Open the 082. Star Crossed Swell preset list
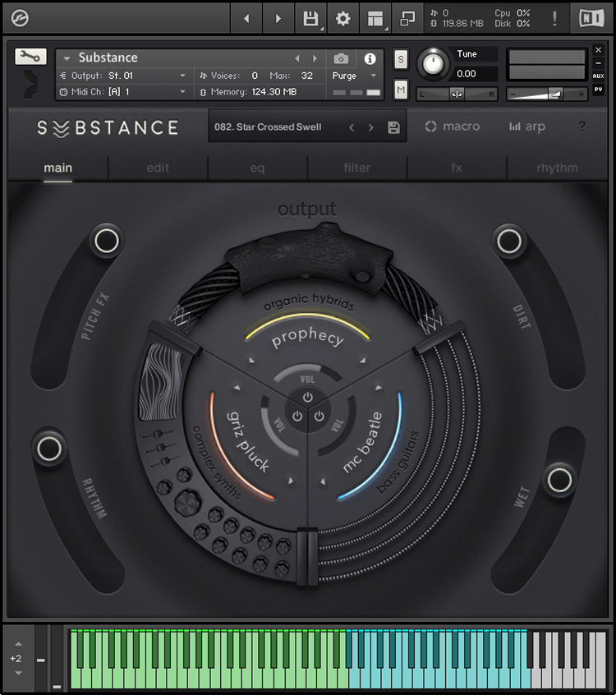 pyautogui.click(x=268, y=127)
